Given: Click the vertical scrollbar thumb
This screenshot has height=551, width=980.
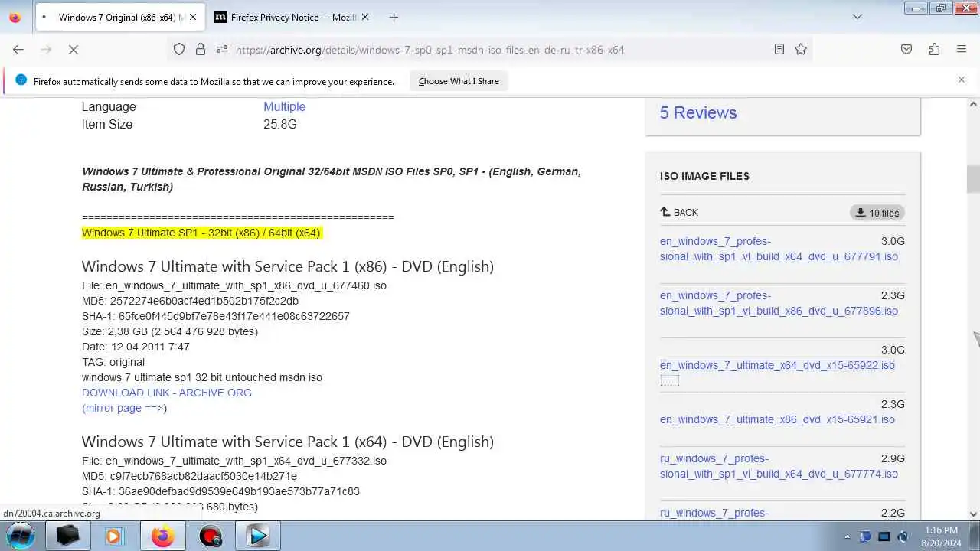Looking at the screenshot, I should (973, 179).
